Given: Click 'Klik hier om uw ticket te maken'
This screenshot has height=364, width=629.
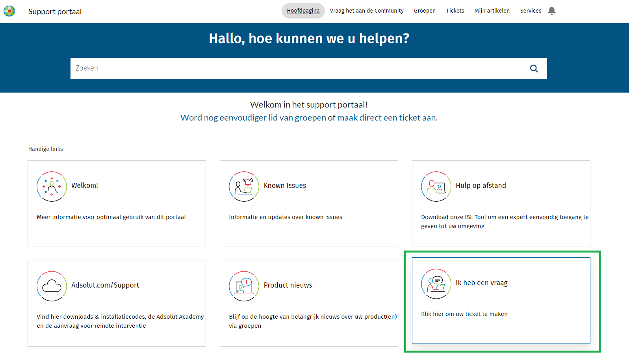Looking at the screenshot, I should click(x=464, y=314).
